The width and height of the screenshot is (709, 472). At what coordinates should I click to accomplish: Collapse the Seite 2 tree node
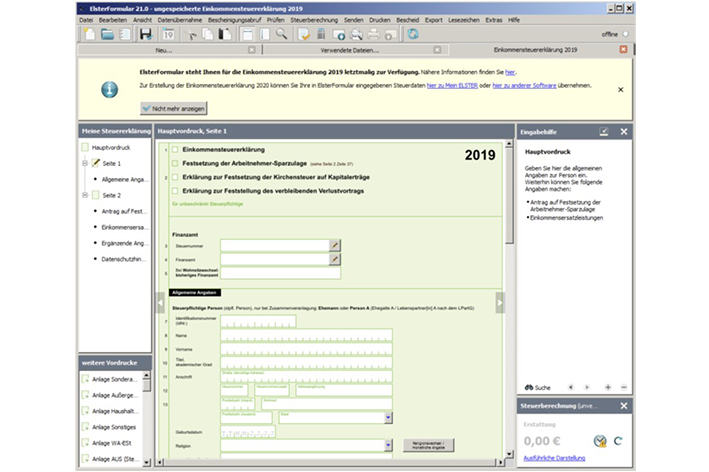[85, 195]
